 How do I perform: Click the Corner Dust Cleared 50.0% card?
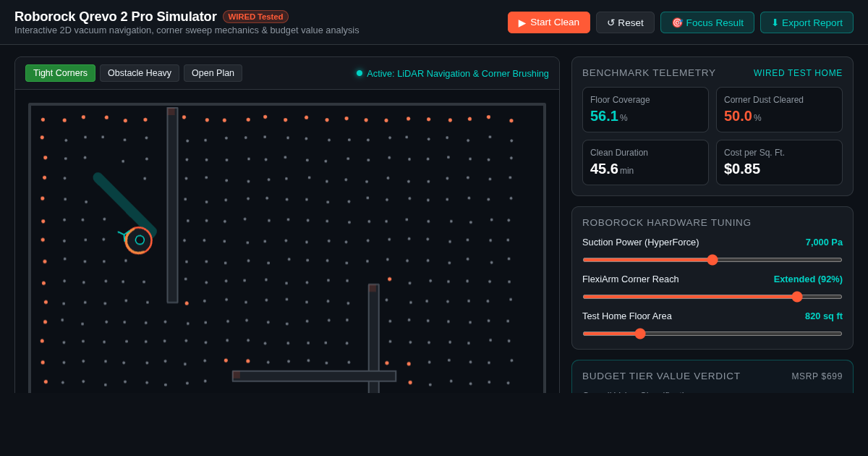click(x=779, y=110)
